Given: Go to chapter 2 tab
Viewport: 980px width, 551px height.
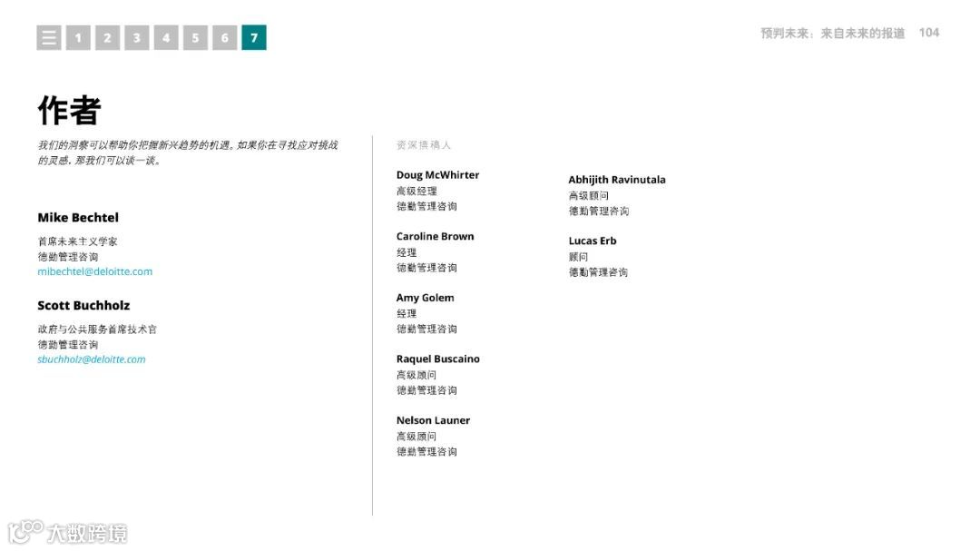Looking at the screenshot, I should point(107,37).
